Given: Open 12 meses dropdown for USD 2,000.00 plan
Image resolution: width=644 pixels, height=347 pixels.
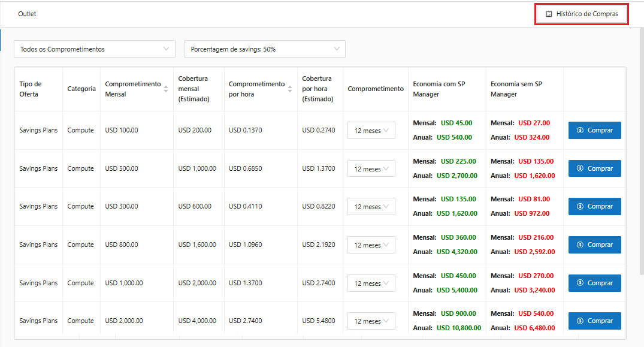Looking at the screenshot, I should [371, 321].
